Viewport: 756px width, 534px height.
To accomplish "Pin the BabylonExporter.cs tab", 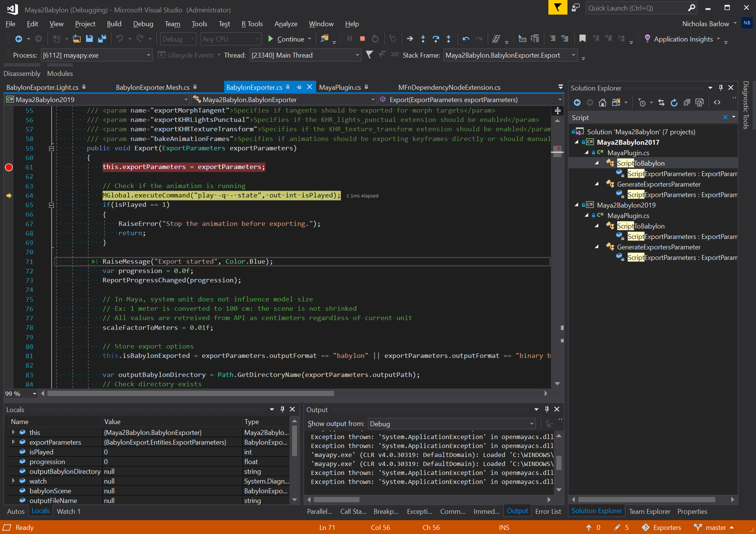I will point(299,87).
